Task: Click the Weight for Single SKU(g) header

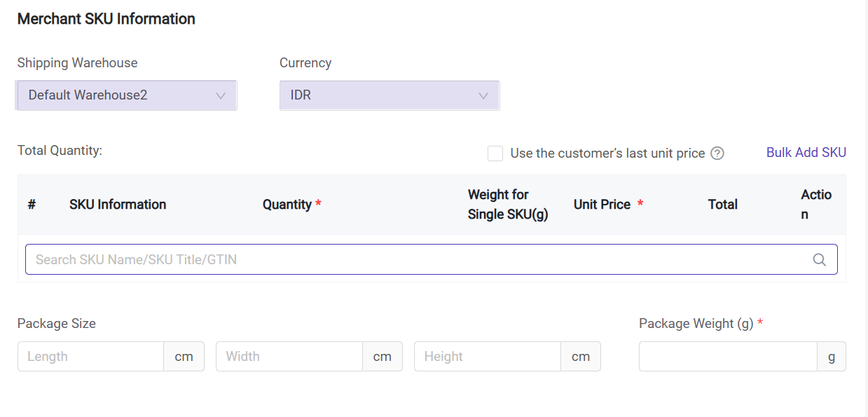Action: pyautogui.click(x=507, y=205)
